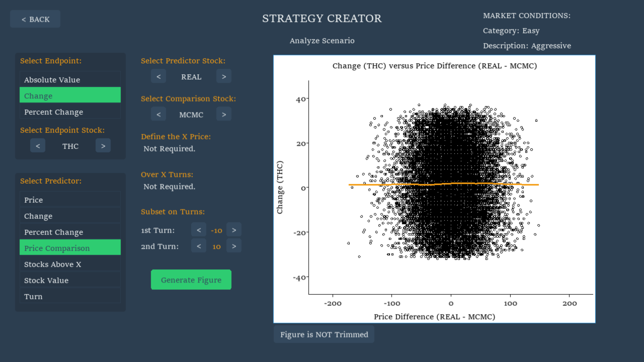644x362 pixels.
Task: Select Turn as the predictor
Action: (x=70, y=296)
